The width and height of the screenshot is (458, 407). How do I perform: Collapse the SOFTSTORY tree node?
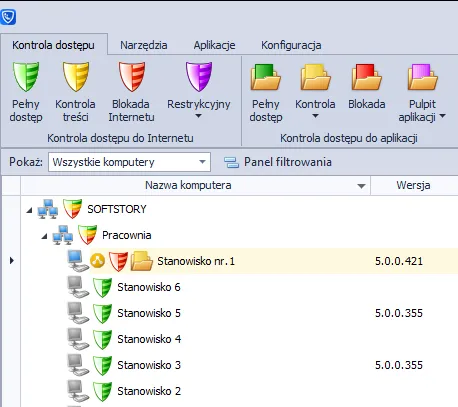30,210
